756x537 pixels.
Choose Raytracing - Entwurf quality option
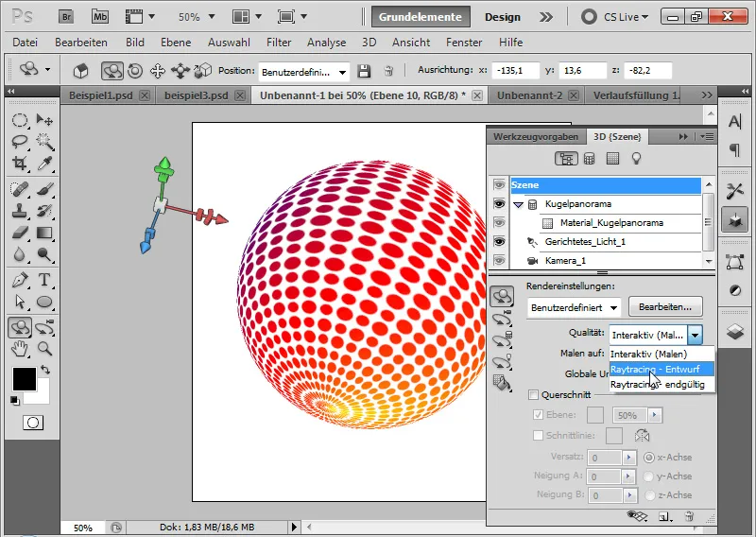click(x=662, y=369)
